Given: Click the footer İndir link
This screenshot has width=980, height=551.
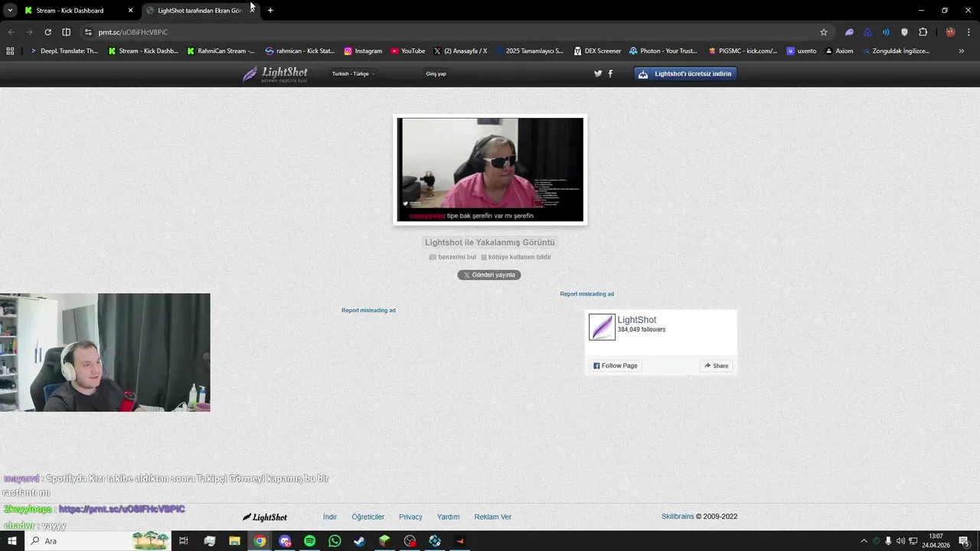Looking at the screenshot, I should 330,517.
